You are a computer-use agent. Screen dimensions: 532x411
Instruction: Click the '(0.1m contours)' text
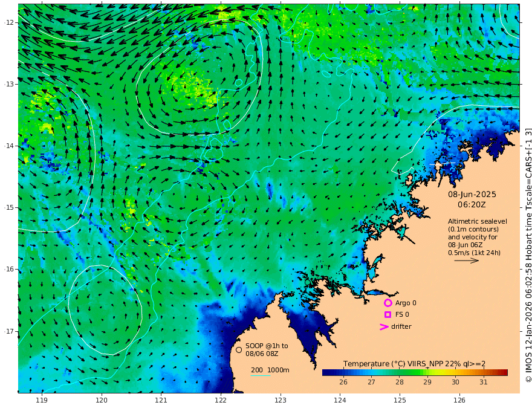(x=473, y=229)
